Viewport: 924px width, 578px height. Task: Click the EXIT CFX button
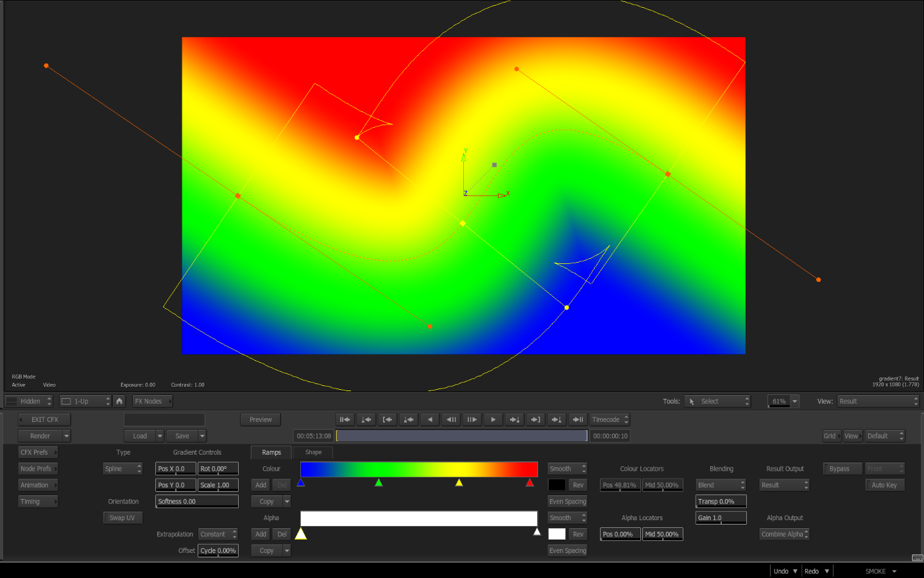point(44,420)
